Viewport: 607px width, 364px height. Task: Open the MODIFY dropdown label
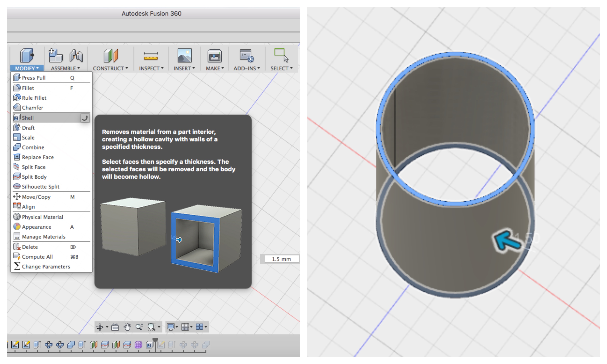[x=27, y=68]
